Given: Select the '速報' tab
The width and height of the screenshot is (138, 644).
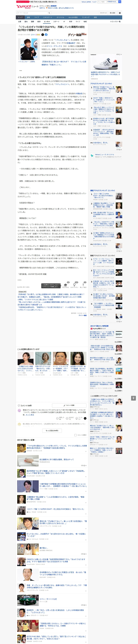Looking at the screenshot, I should pos(28,17).
